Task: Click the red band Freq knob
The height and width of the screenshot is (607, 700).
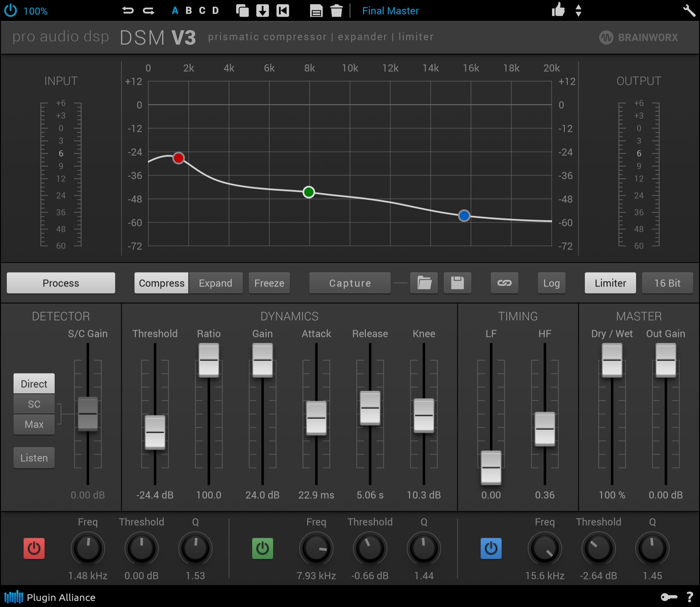Action: point(88,549)
